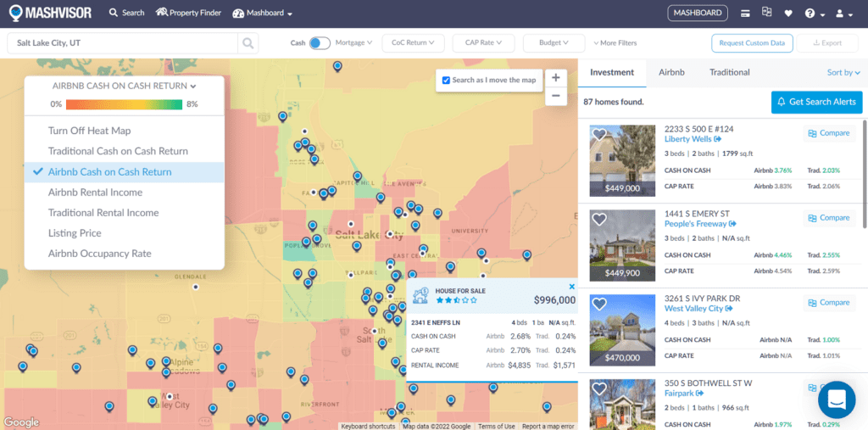This screenshot has height=430, width=868.
Task: Open the Liberty Wells neighborhood link
Action: click(x=693, y=139)
